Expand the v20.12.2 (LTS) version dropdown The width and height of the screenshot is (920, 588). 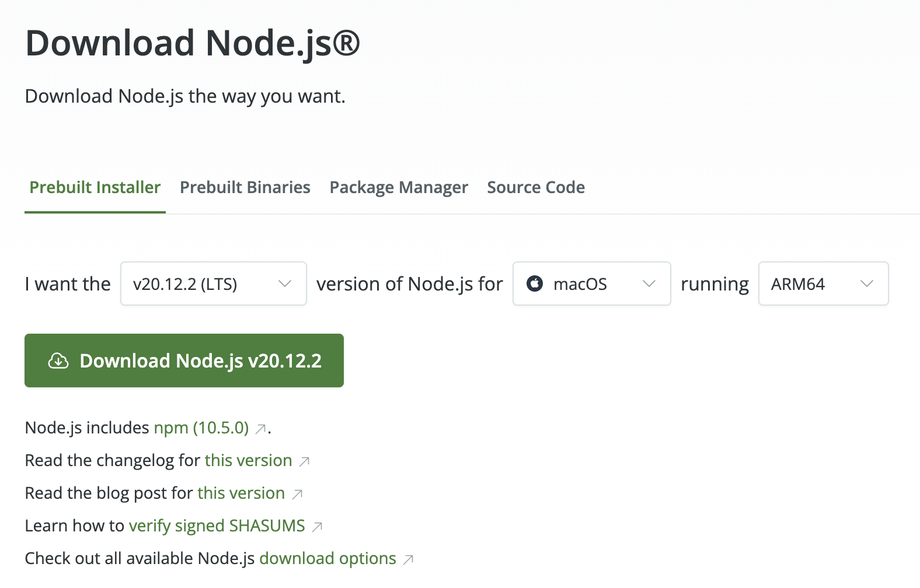213,284
